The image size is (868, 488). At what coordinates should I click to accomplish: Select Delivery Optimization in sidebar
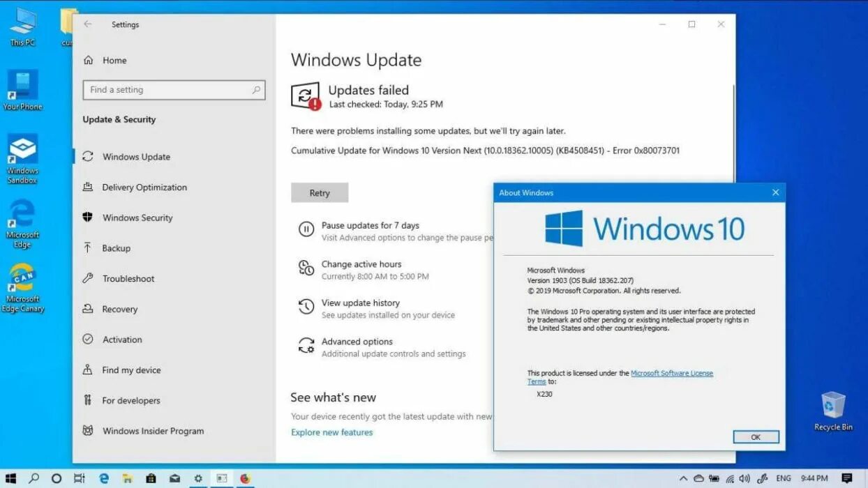point(144,188)
